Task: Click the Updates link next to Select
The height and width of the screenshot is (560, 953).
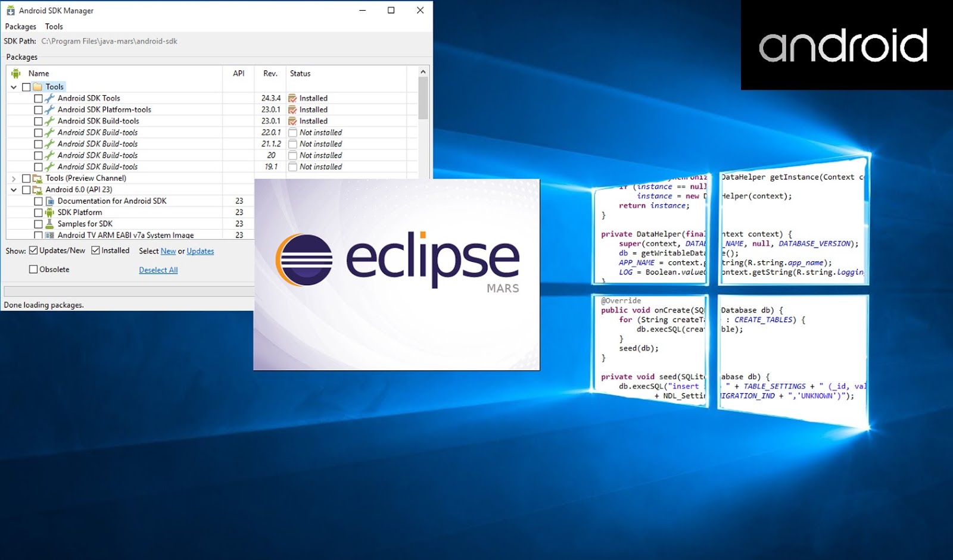Action: (200, 251)
